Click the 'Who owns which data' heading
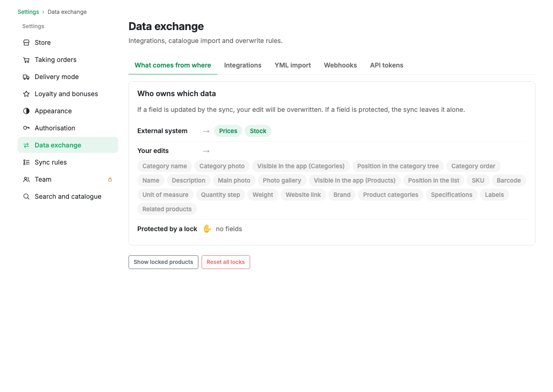The width and height of the screenshot is (553, 392). tap(177, 94)
